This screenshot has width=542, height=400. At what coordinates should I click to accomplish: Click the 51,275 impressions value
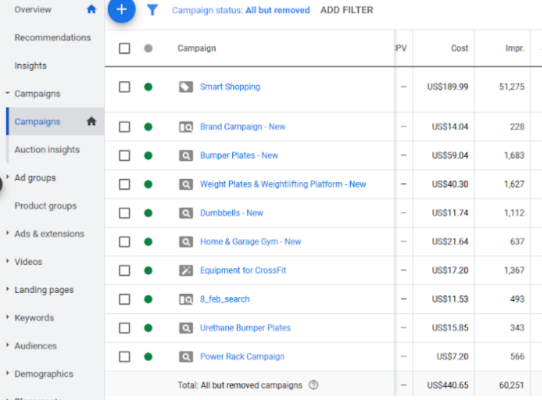click(x=512, y=87)
